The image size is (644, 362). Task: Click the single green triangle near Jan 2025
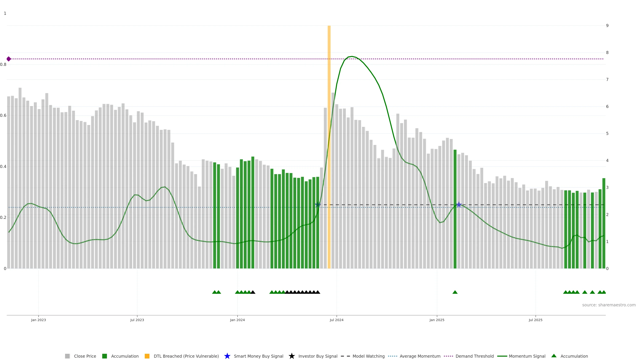(x=455, y=292)
